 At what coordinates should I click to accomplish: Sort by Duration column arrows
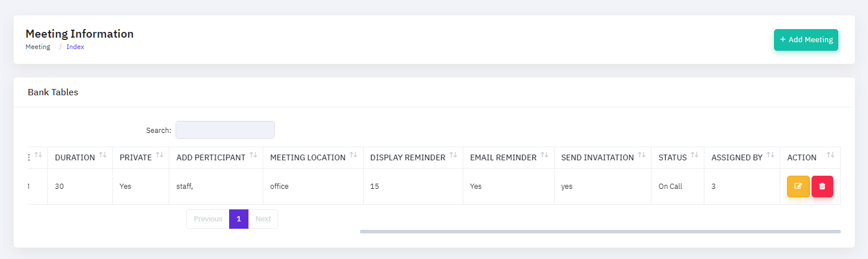point(103,155)
